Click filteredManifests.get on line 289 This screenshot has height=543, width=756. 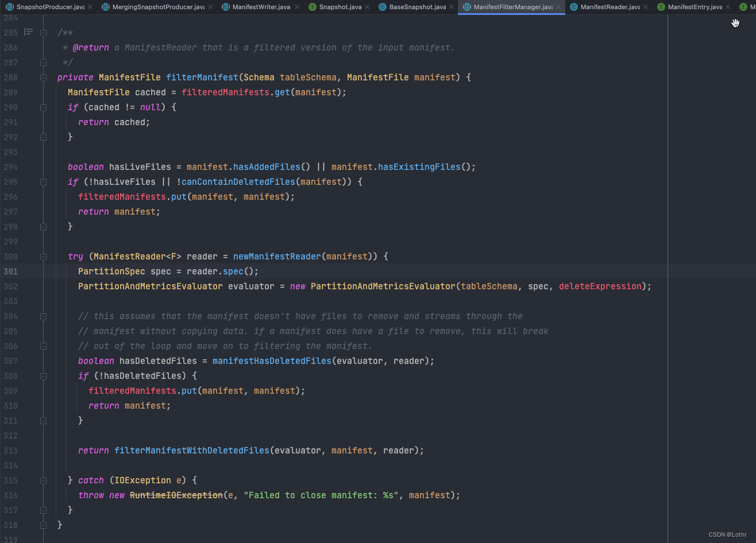point(236,92)
